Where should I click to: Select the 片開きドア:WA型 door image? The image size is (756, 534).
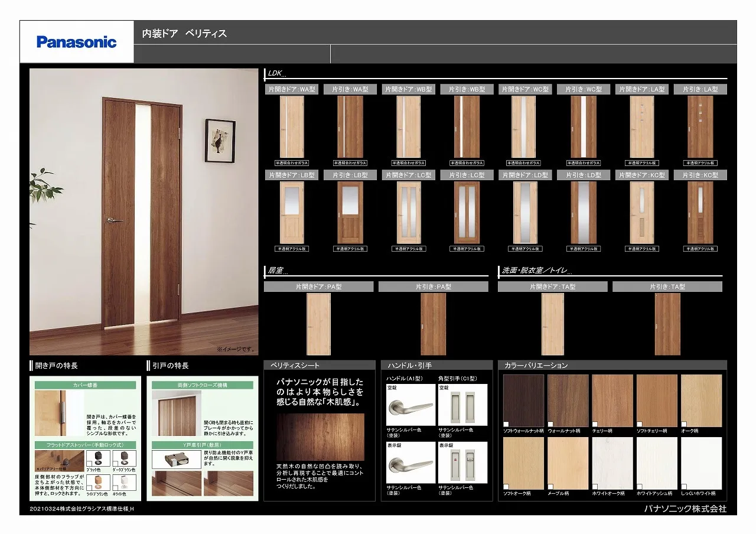pos(292,126)
